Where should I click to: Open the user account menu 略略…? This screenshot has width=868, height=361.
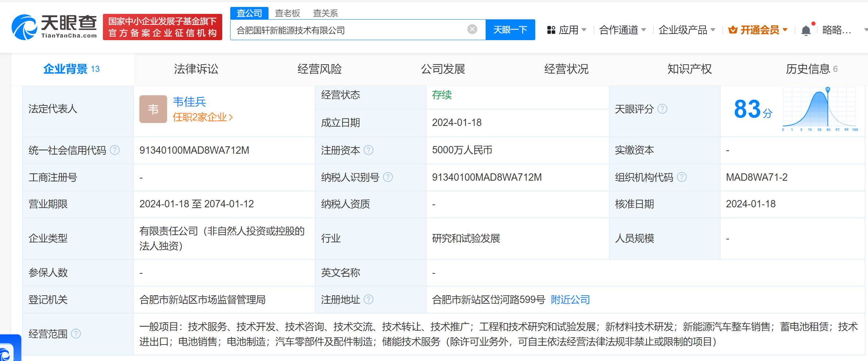(x=837, y=30)
